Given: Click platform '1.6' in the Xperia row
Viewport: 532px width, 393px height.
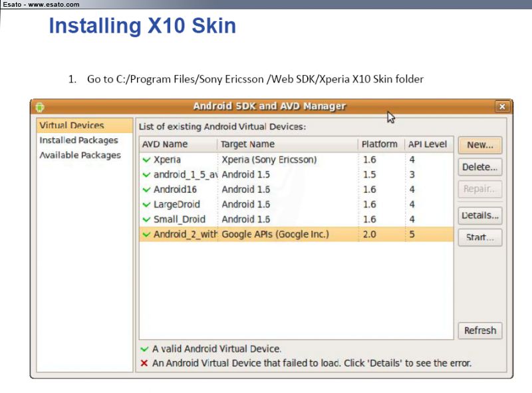Looking at the screenshot, I should pyautogui.click(x=370, y=160).
